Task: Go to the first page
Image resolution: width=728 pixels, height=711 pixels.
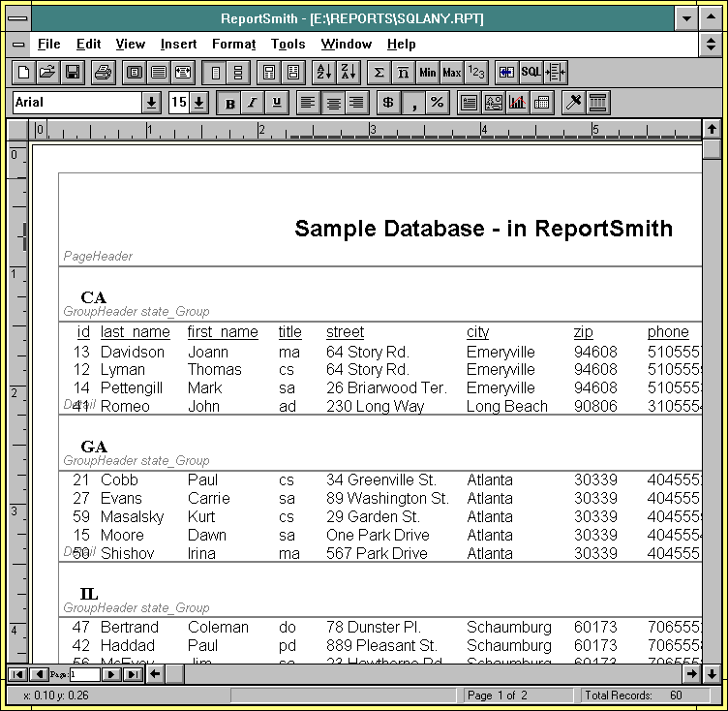Action: coord(17,674)
